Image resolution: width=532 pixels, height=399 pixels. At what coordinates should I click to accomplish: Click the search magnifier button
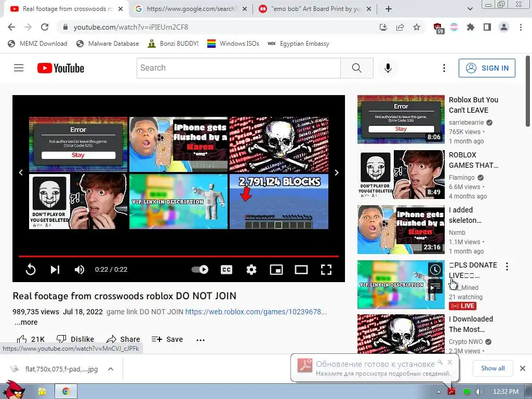click(356, 68)
